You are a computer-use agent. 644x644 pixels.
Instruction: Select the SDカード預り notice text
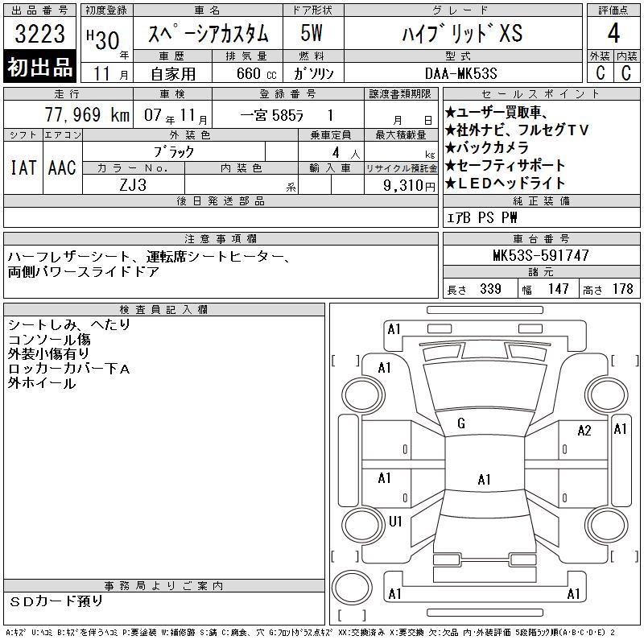[x=56, y=601]
